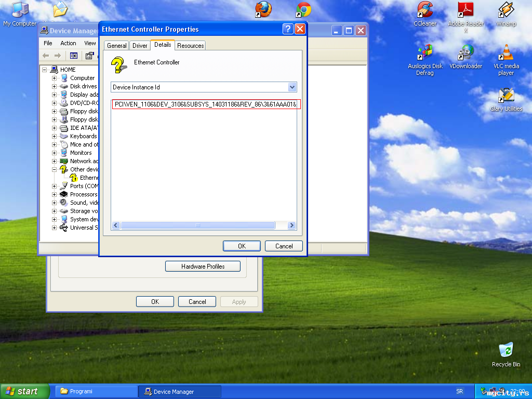Screen dimensions: 532x399
Task: Click the show/hide console tree toolbar icon
Action: pyautogui.click(x=74, y=56)
